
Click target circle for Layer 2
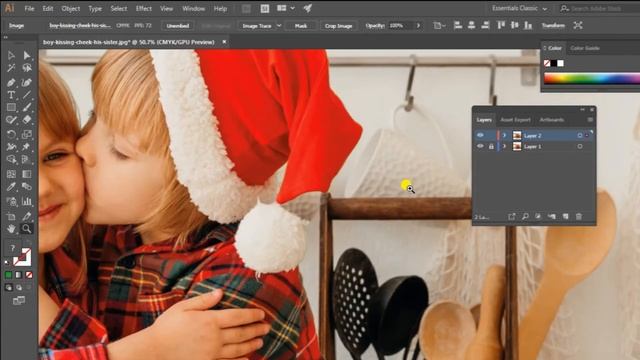tap(580, 136)
